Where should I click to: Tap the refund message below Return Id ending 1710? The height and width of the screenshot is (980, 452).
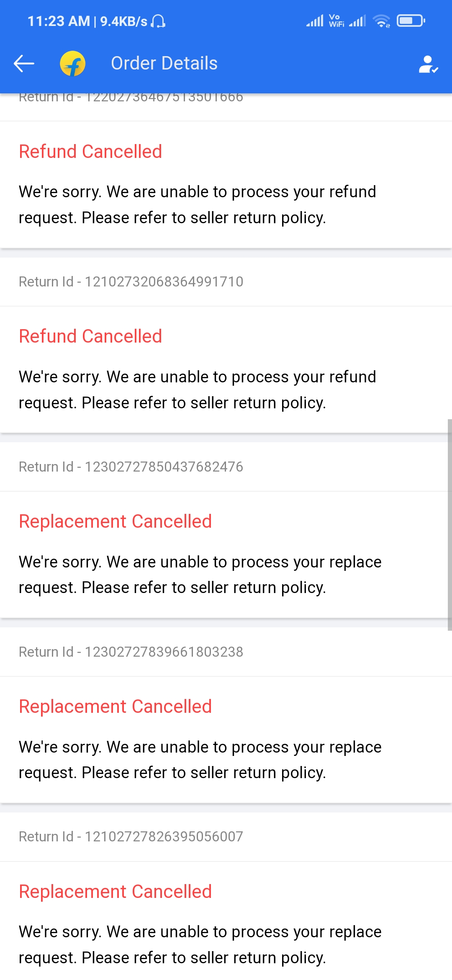click(198, 389)
